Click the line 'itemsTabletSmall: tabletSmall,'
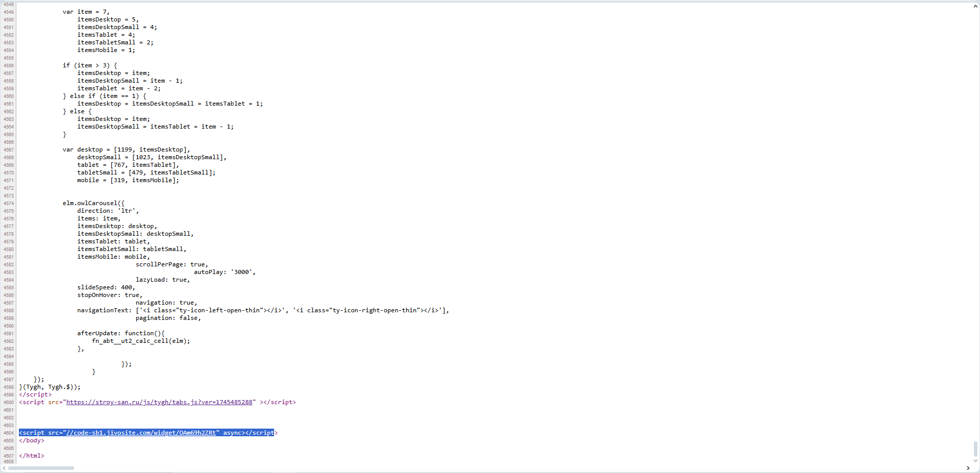Image resolution: width=980 pixels, height=473 pixels. click(x=132, y=249)
